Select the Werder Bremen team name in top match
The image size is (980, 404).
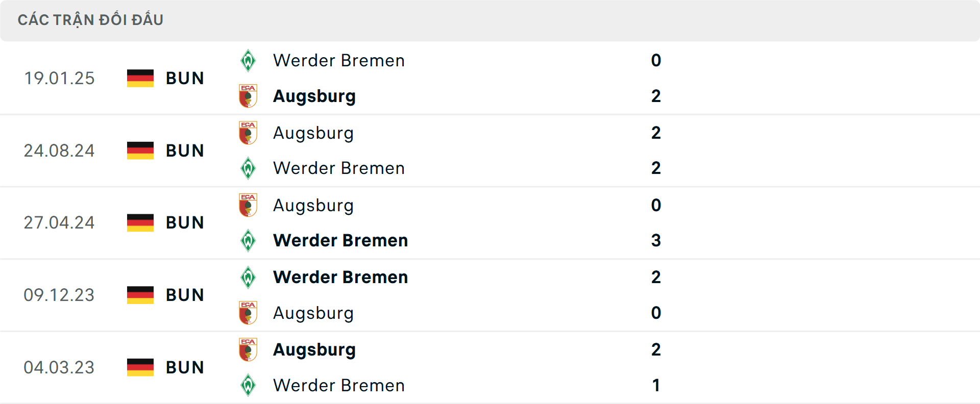tap(338, 60)
